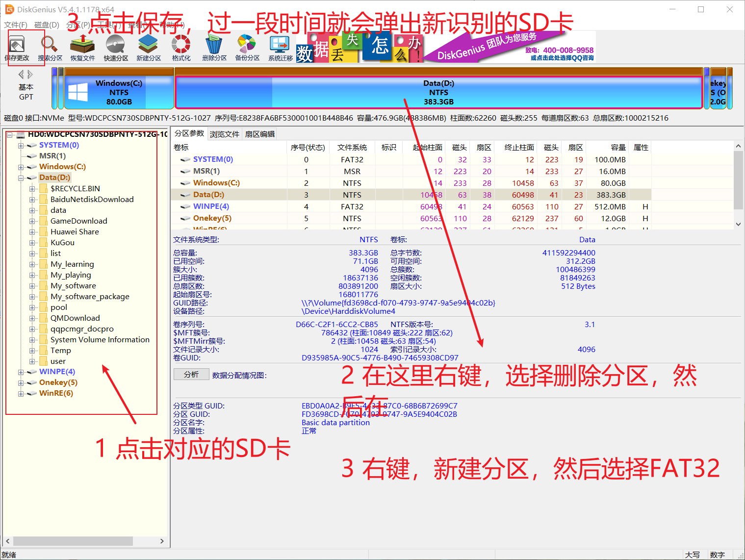
Task: Click the 分析 analyze button
Action: tap(191, 374)
